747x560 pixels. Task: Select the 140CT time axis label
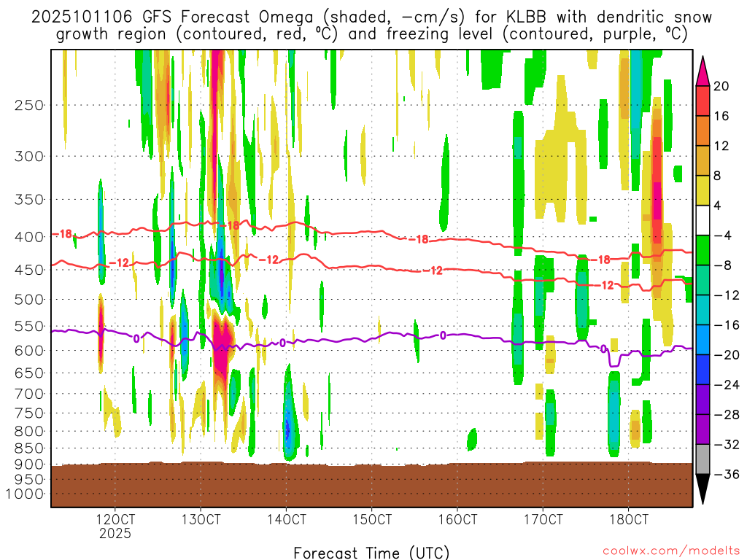pos(286,519)
